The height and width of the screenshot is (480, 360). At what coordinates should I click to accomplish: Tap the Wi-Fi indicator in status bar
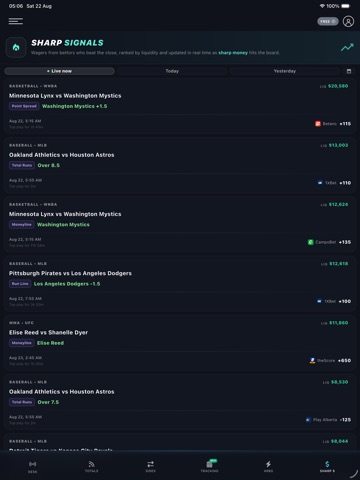point(322,6)
